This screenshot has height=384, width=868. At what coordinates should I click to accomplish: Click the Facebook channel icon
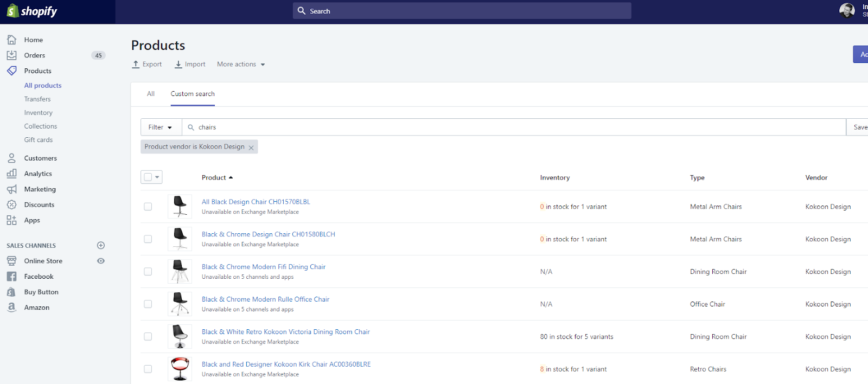pos(11,277)
